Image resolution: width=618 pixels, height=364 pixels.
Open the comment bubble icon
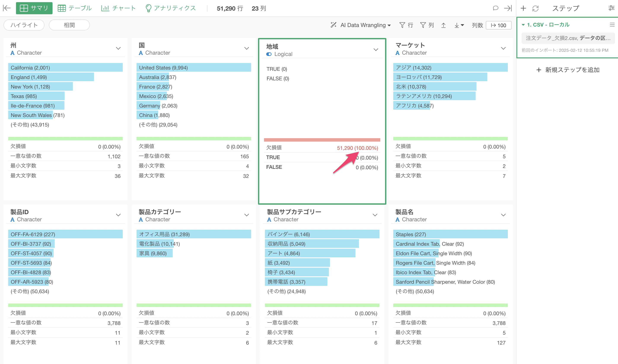click(x=495, y=8)
